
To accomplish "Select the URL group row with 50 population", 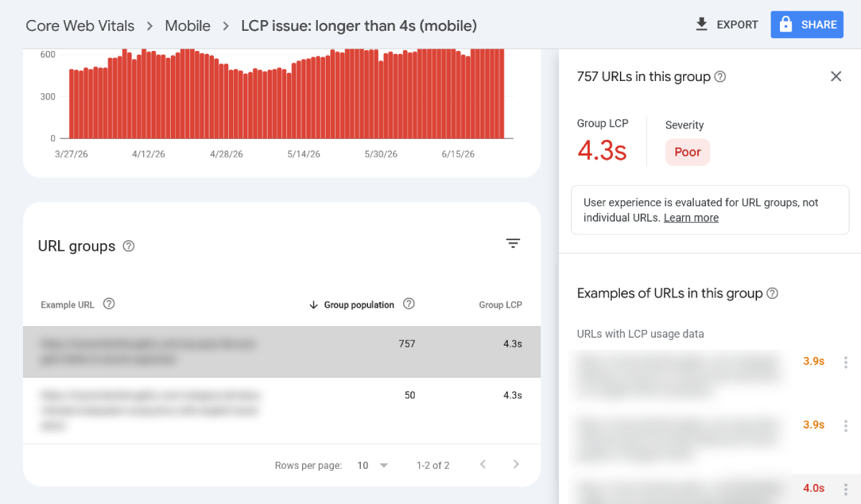I will pos(282,411).
